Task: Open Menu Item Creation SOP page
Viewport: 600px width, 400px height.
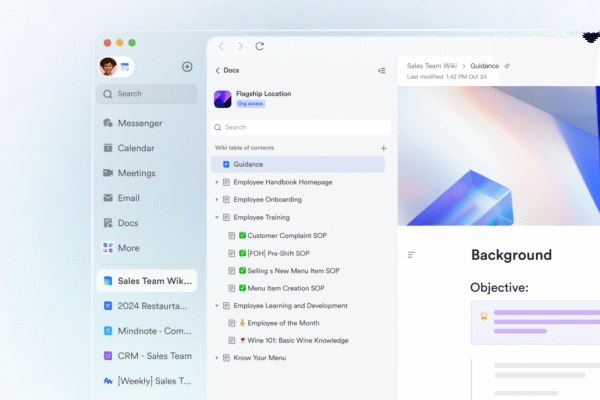Action: click(286, 288)
